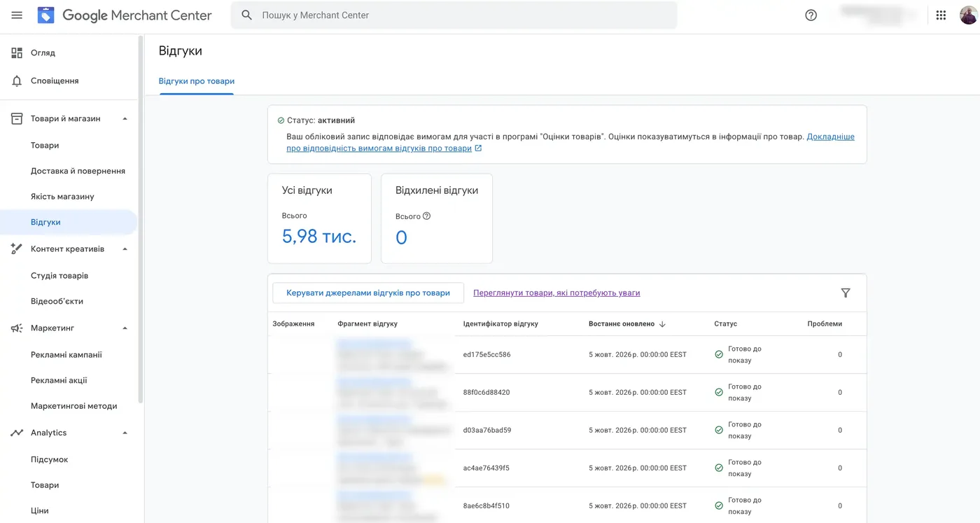Click the info icon in Відхилені відгуки card

pos(426,216)
